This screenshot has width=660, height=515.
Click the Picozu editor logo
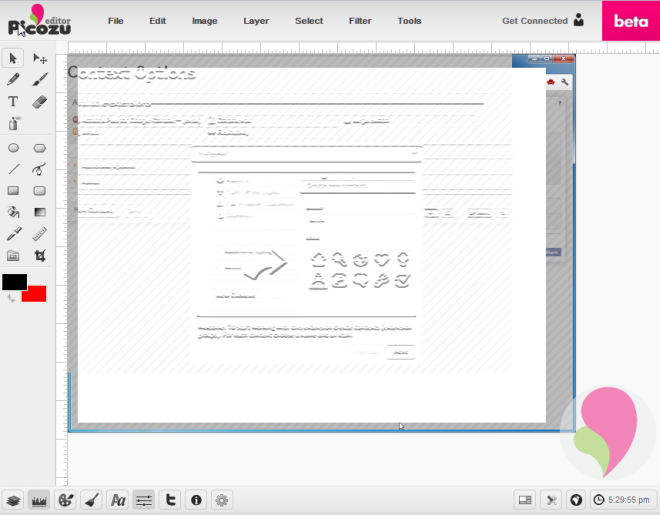click(x=39, y=21)
